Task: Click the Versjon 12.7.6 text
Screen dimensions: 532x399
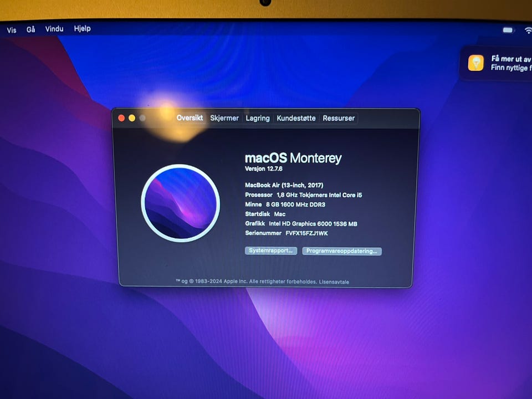Action: click(x=264, y=168)
